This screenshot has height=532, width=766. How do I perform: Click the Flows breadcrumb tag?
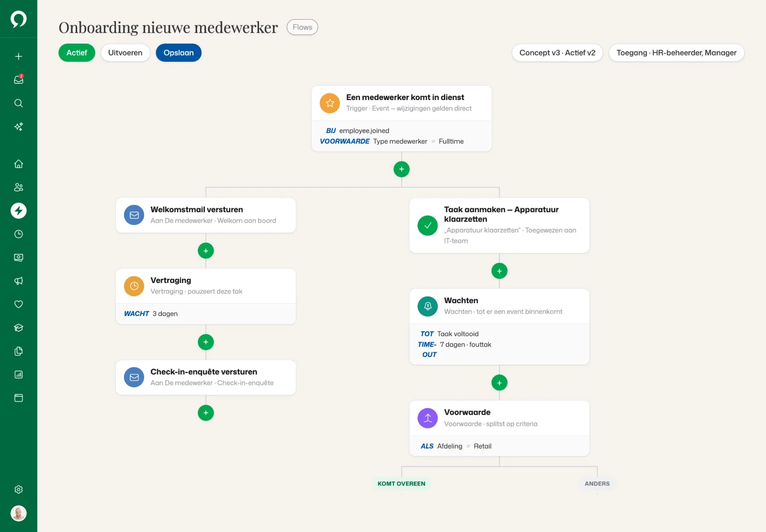tap(303, 27)
